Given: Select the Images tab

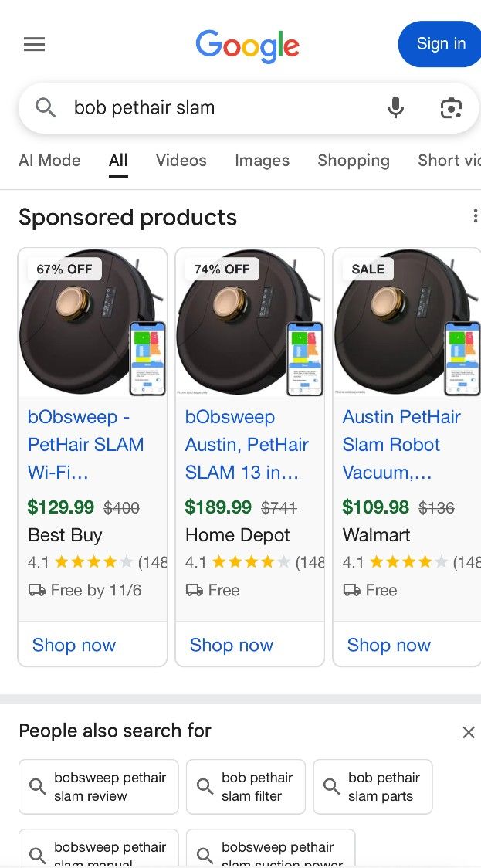Looking at the screenshot, I should (262, 161).
